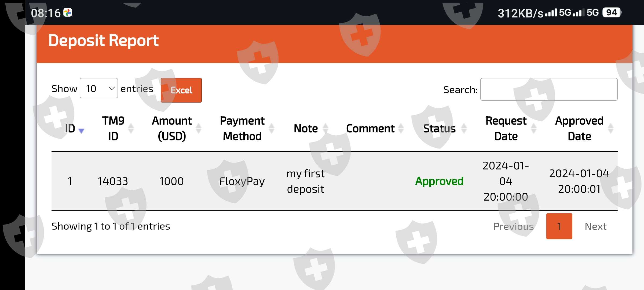This screenshot has width=644, height=290.
Task: Open the entries count dropdown
Action: (99, 88)
